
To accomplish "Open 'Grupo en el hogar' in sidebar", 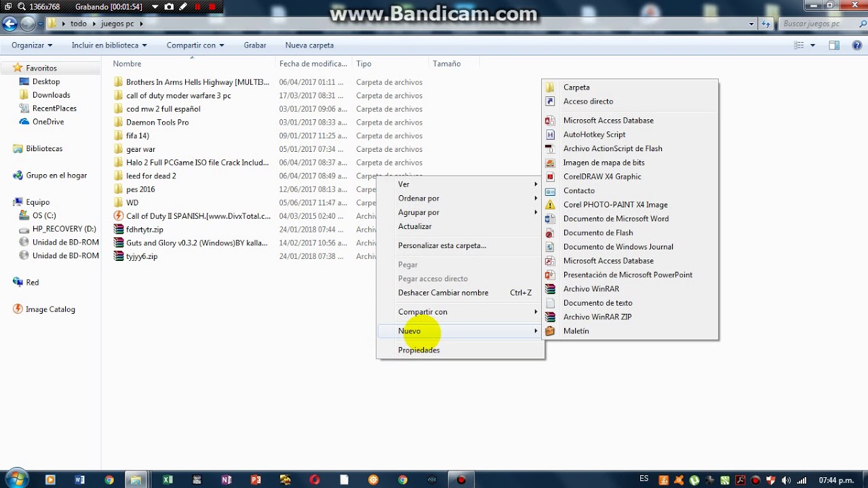I will [56, 176].
